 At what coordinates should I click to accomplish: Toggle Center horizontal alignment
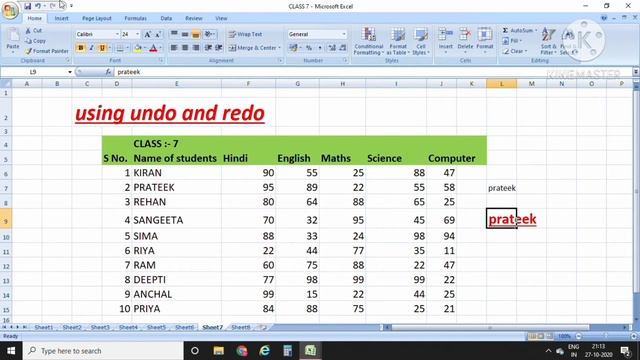click(185, 48)
